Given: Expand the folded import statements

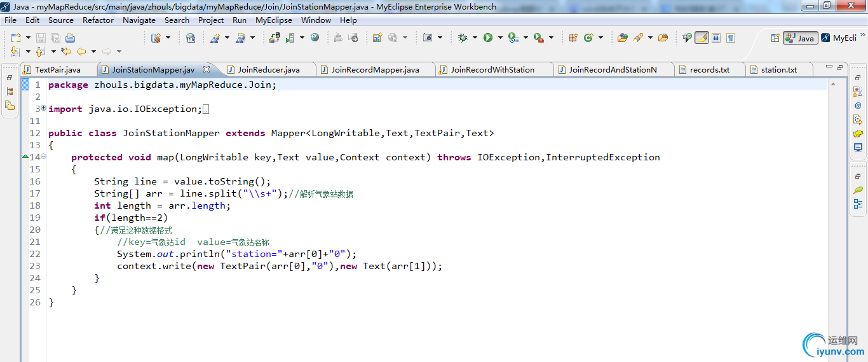Looking at the screenshot, I should 44,109.
